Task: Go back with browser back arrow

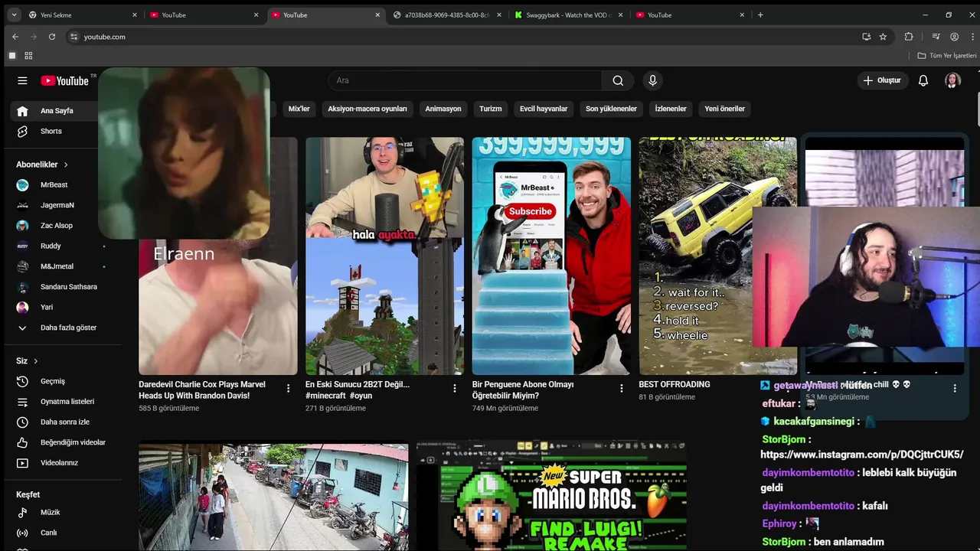Action: (x=15, y=37)
